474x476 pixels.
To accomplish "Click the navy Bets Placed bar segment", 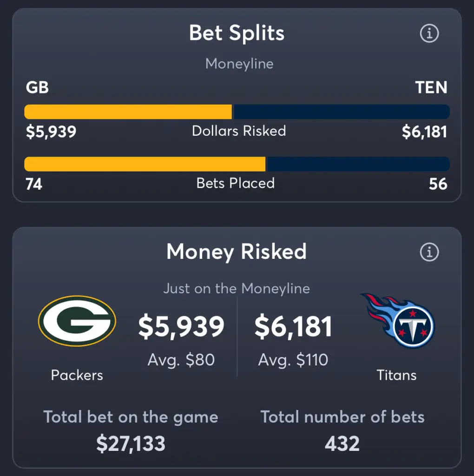I will click(x=358, y=164).
